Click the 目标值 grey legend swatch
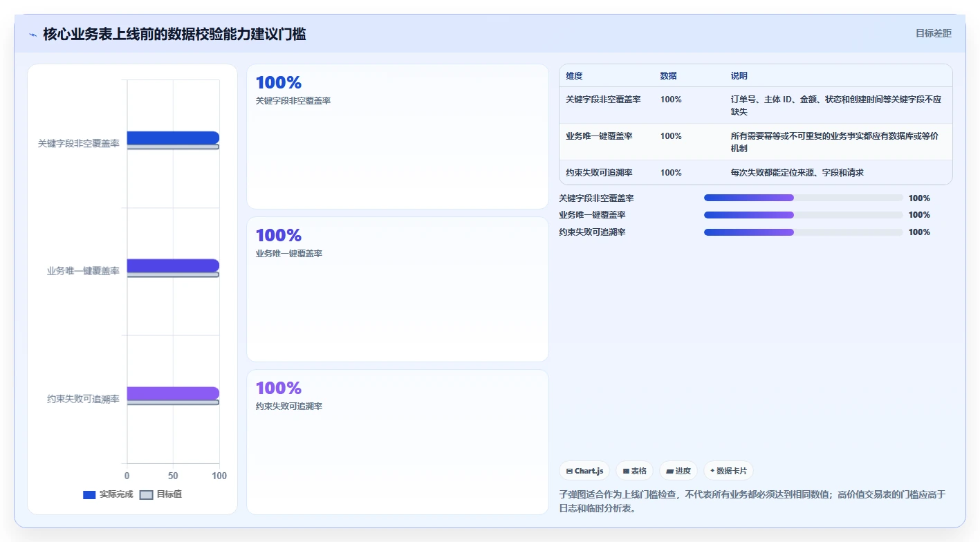Viewport: 980px width, 542px height. [x=146, y=494]
